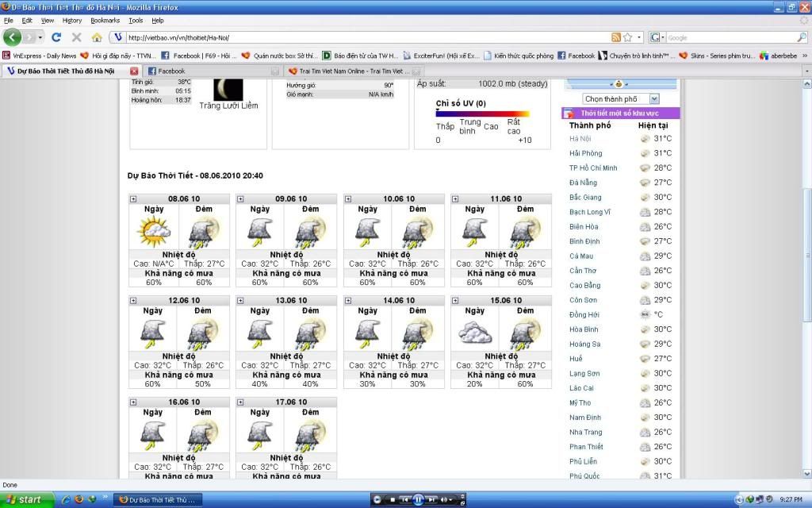Expand the 10.06 10 forecast details
Image resolution: width=812 pixels, height=508 pixels.
pyautogui.click(x=348, y=199)
